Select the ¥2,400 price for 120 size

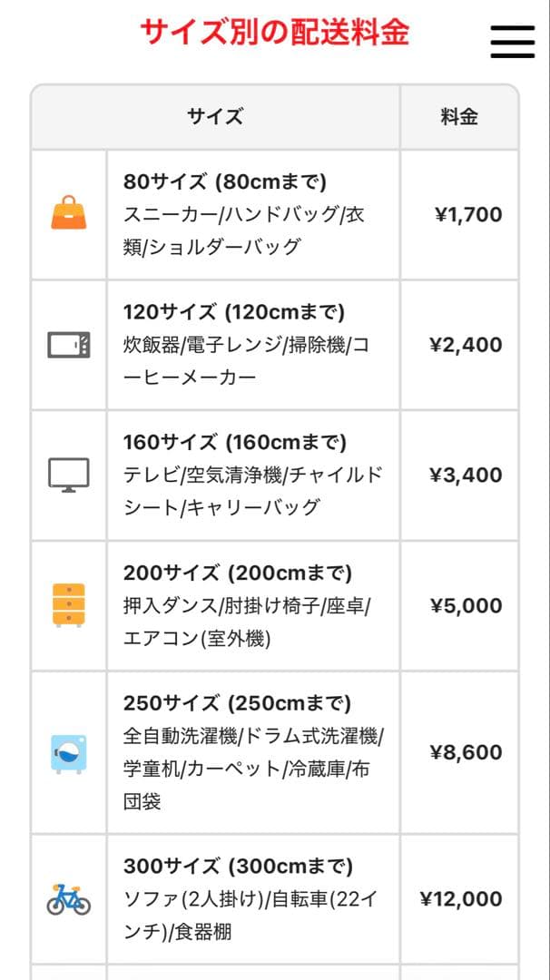pos(462,344)
